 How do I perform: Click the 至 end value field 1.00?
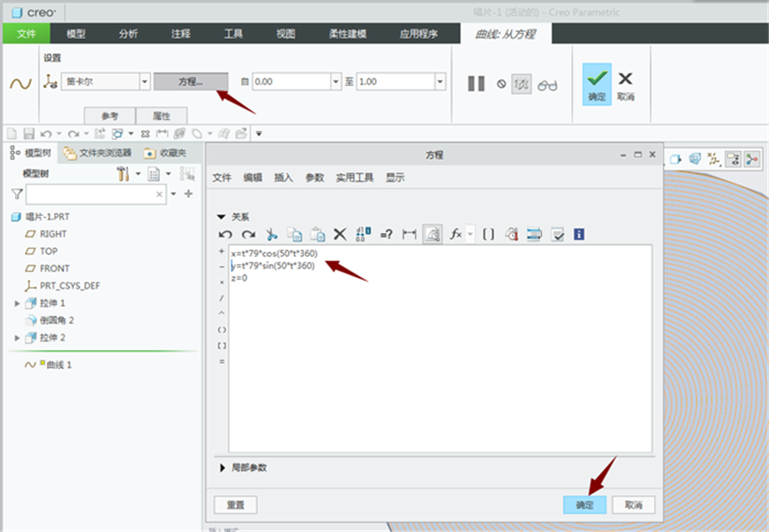tap(396, 81)
